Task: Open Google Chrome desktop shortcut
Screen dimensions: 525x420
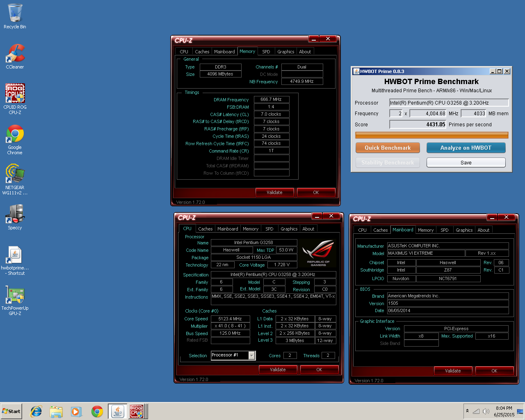Action: pyautogui.click(x=15, y=139)
